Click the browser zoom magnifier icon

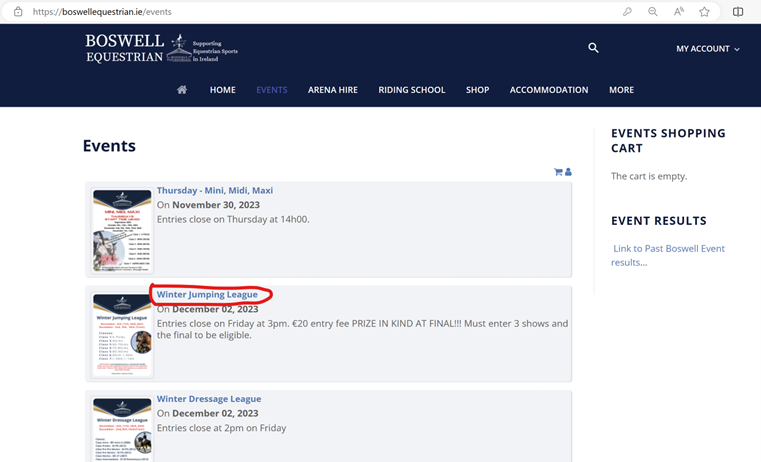click(653, 12)
